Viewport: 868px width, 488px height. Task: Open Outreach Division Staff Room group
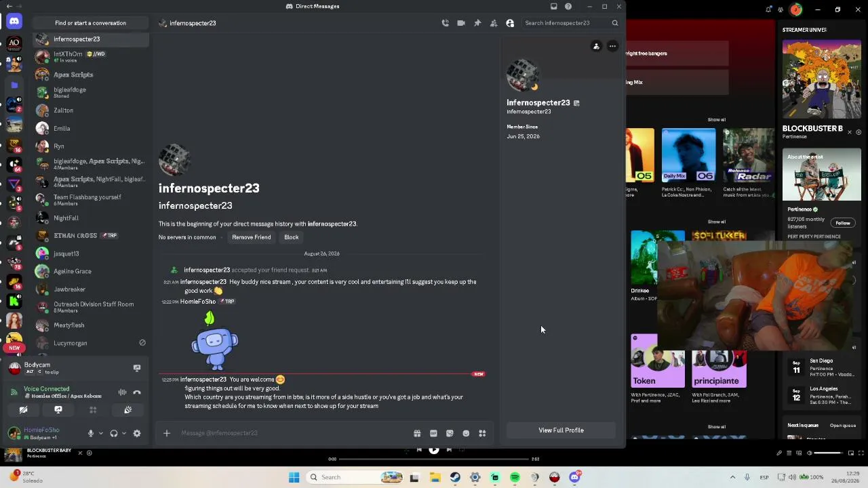91,307
